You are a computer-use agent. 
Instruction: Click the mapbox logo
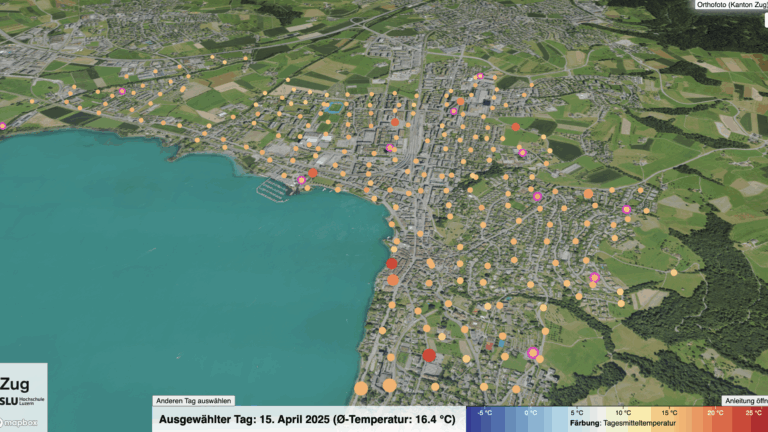click(x=19, y=423)
